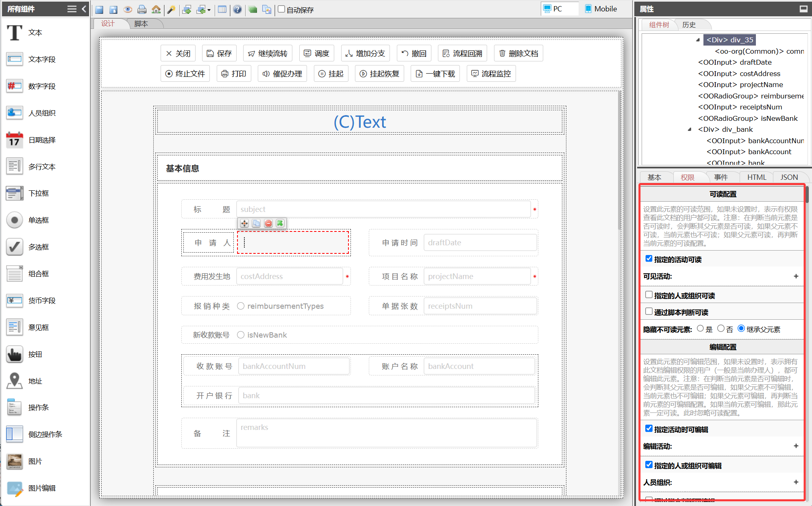Toggle 指定的人或组织可读 checkbox
Viewport: 812px width, 506px height.
tap(649, 295)
